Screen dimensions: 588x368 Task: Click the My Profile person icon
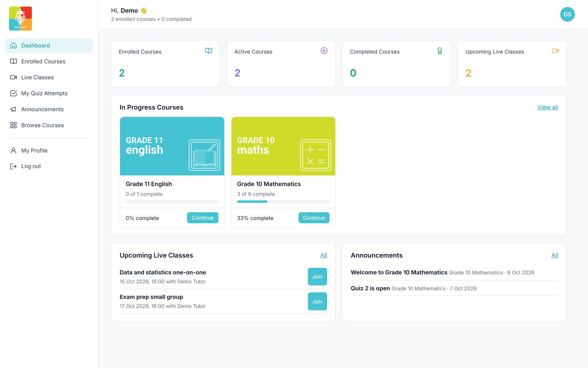pyautogui.click(x=14, y=151)
